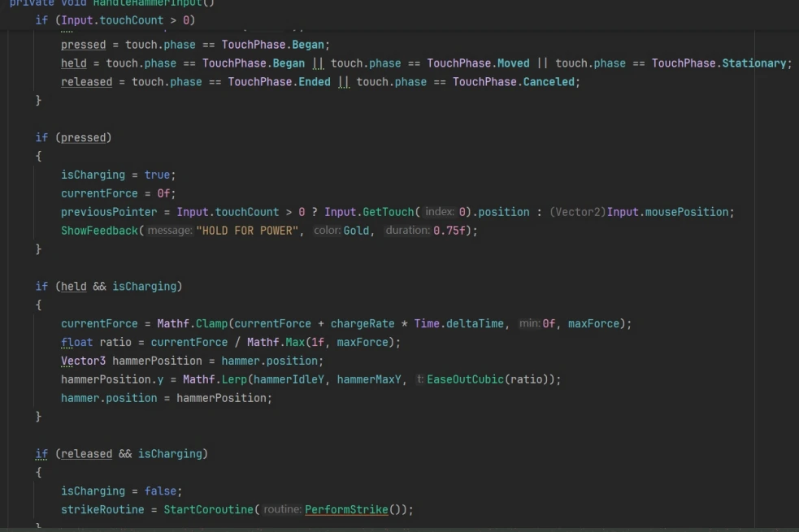
Task: Click the hammerMaxY argument
Action: [x=369, y=379]
